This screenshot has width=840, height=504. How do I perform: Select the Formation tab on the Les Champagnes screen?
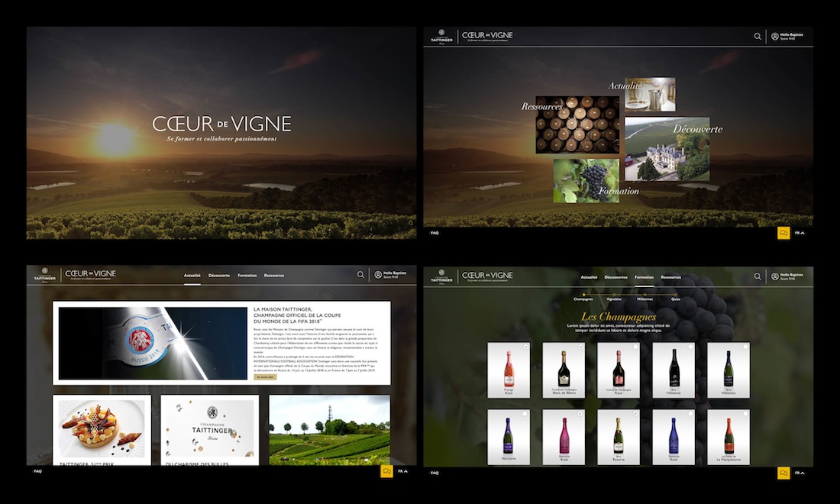tap(644, 277)
